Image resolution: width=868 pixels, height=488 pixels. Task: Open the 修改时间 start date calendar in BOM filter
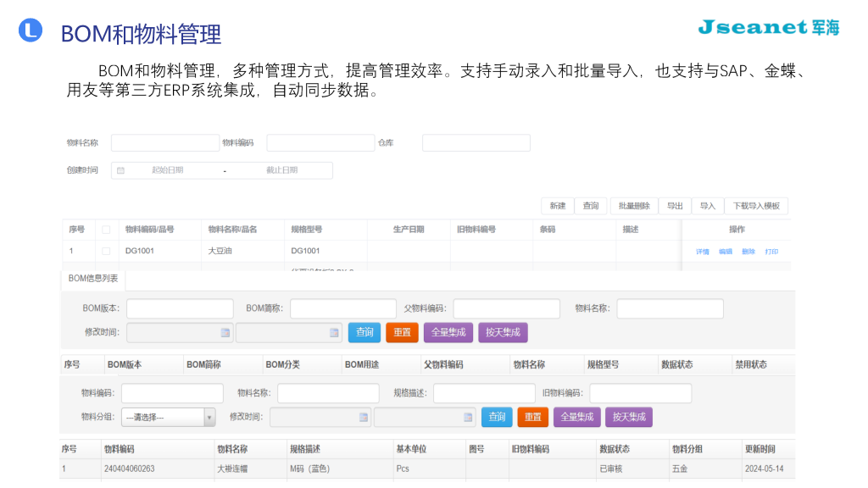point(225,332)
